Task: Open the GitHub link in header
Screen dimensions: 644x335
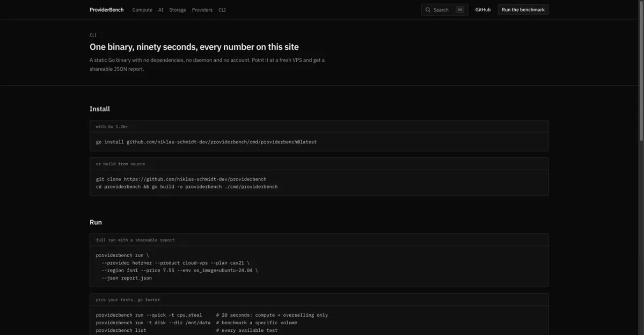Action: coord(482,10)
